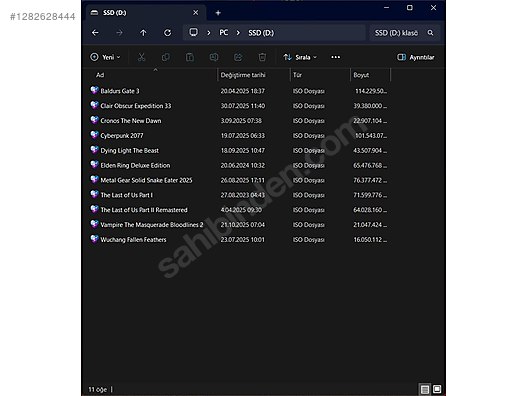Open a new tab with plus
The height and width of the screenshot is (396, 528).
(x=218, y=13)
